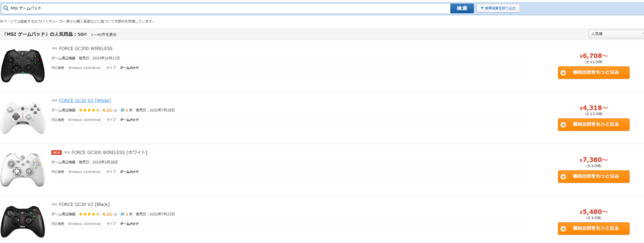The image size is (644, 243).
Task: Click star rating of FORCE GC30 V2 White
Action: click(89, 110)
